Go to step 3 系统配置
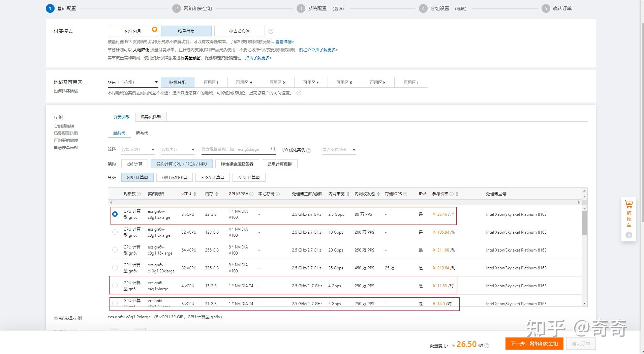This screenshot has width=644, height=354. 320,8
